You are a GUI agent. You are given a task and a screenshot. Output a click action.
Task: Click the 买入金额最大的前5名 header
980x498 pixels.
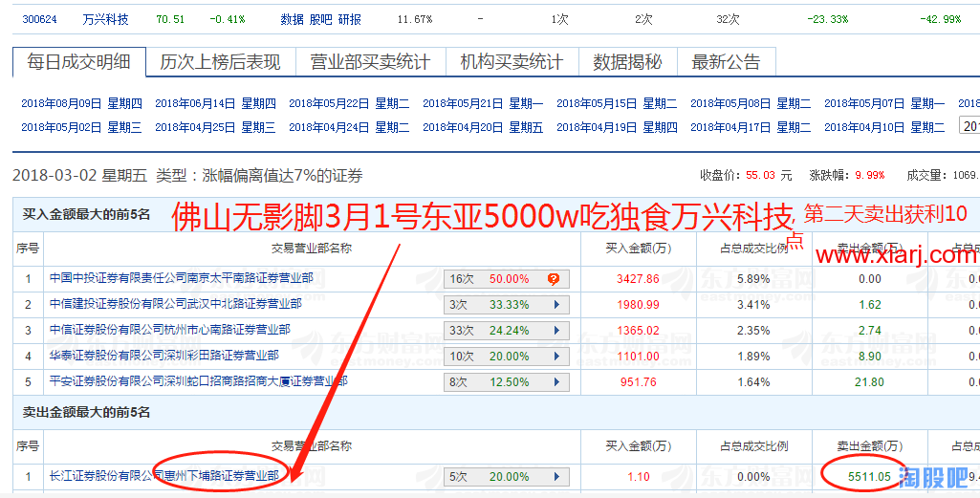click(86, 215)
